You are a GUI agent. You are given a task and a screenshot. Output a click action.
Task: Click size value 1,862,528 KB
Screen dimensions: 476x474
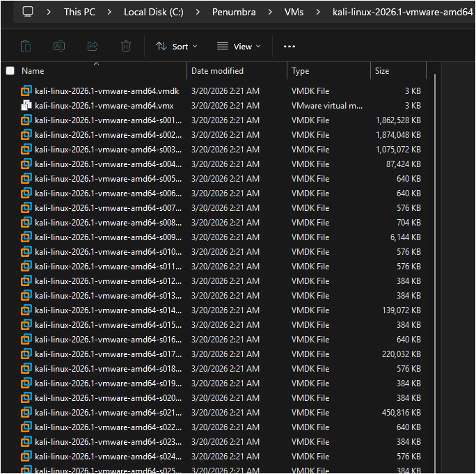click(x=398, y=120)
